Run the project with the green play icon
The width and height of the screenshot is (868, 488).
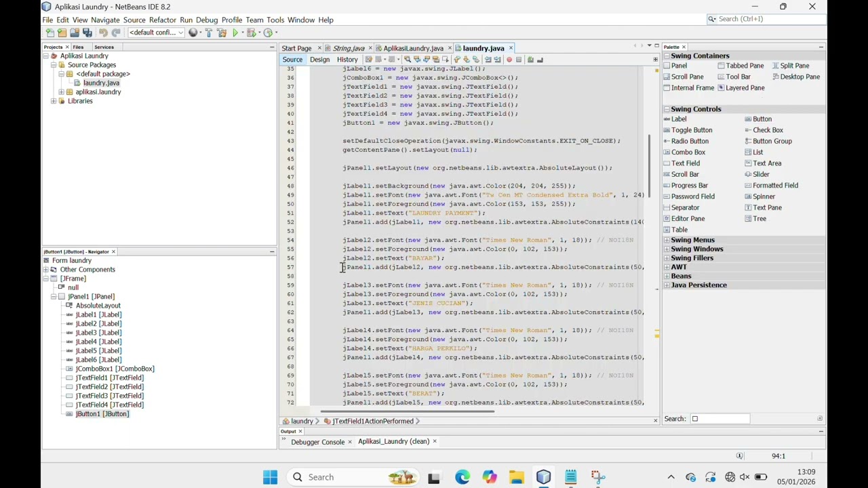click(x=236, y=33)
